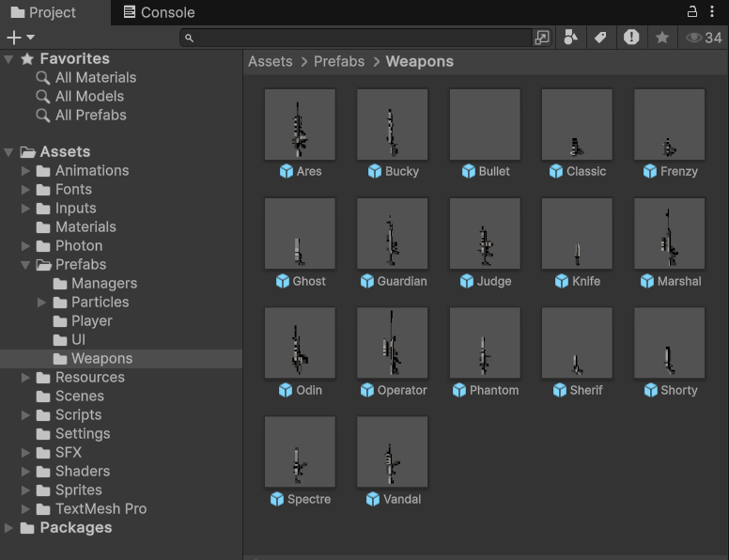Expand the Resources folder
729x560 pixels.
(25, 377)
